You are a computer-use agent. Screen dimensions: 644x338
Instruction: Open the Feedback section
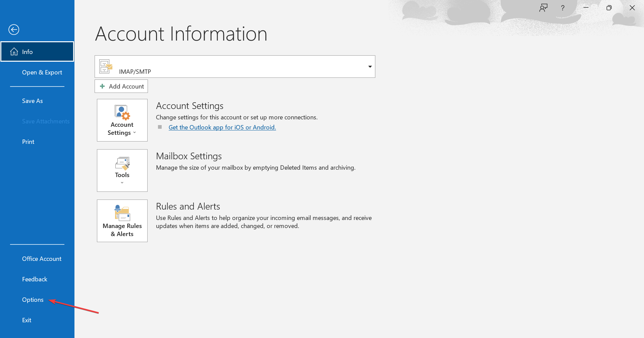point(35,279)
